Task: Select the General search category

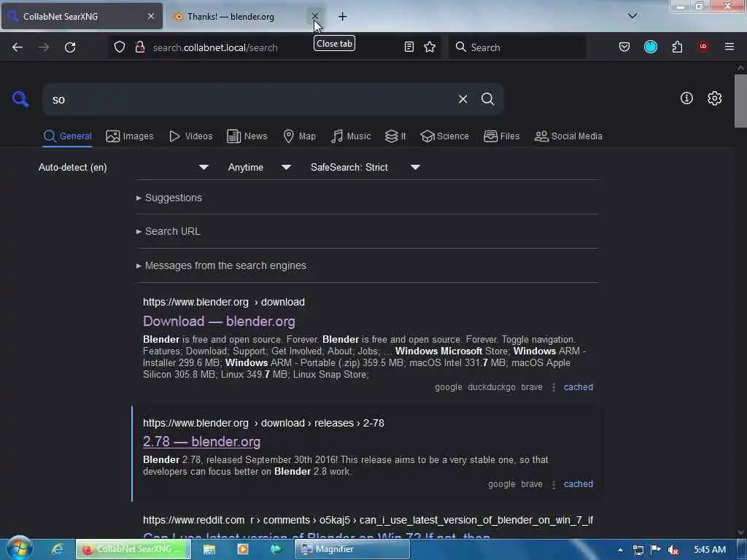Action: click(x=67, y=136)
